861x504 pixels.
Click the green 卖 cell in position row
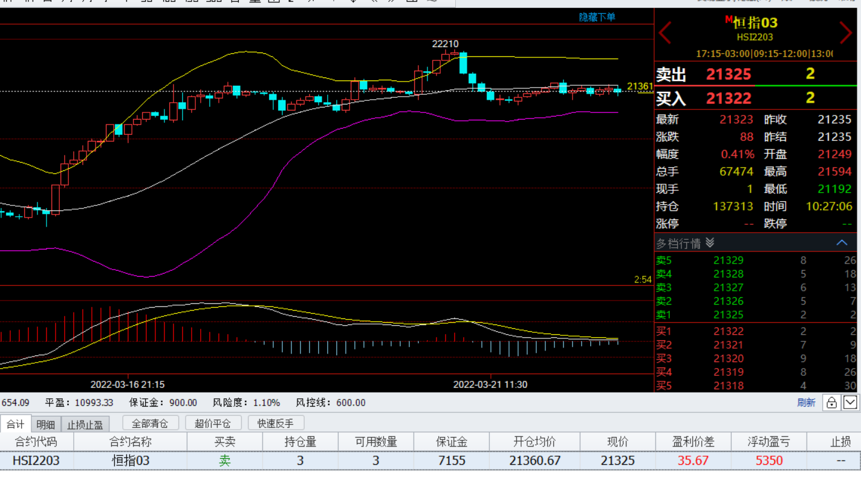click(x=225, y=460)
